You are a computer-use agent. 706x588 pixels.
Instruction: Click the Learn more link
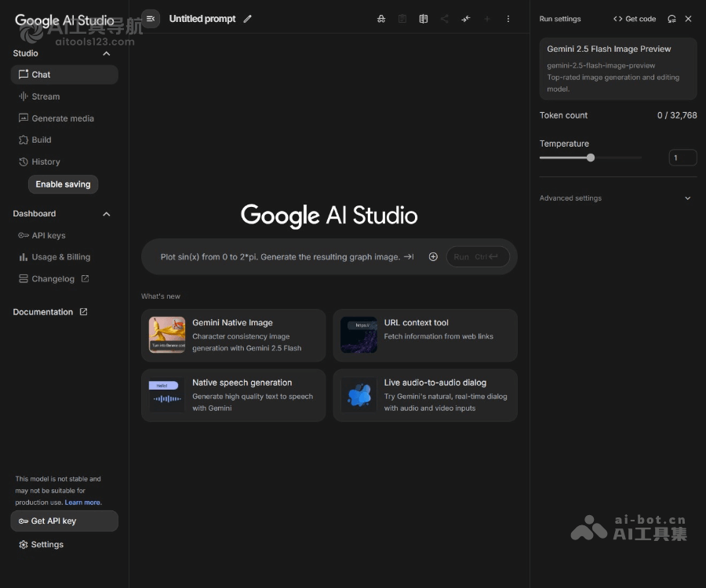coord(83,503)
